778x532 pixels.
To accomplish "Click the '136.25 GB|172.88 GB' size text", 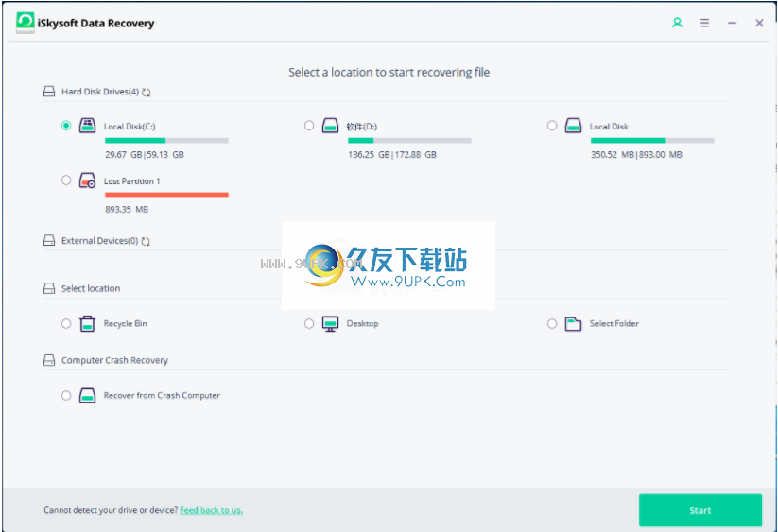I will point(392,155).
